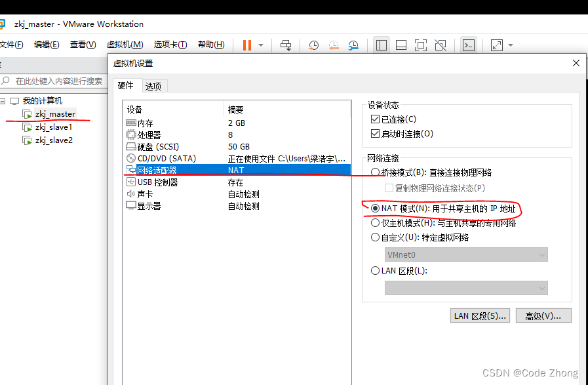The width and height of the screenshot is (588, 385).
Task: Open the 文件(F) menu
Action: (x=11, y=45)
